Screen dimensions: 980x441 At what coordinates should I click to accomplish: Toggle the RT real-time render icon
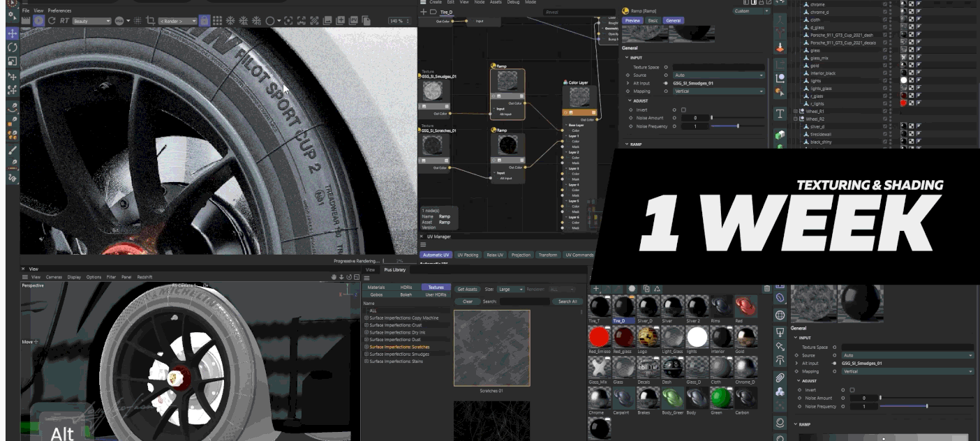pyautogui.click(x=64, y=21)
